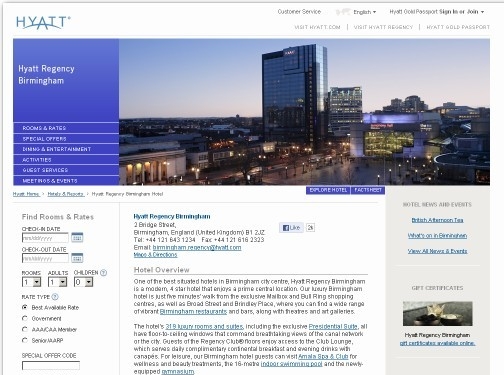Click the check-in date input field
This screenshot has height=375, width=504.
45,238
